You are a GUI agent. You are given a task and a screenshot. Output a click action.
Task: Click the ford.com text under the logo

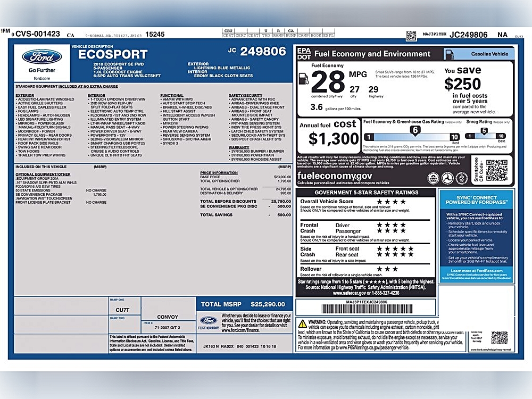41,78
